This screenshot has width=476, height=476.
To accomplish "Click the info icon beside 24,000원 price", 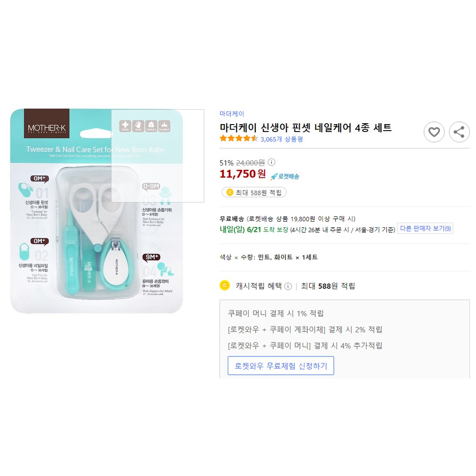I will pyautogui.click(x=271, y=162).
